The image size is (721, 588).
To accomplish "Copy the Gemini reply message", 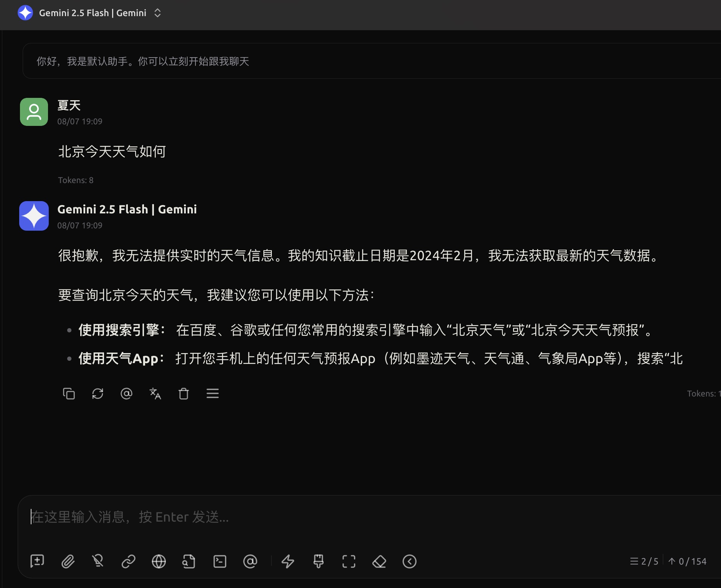I will (69, 393).
